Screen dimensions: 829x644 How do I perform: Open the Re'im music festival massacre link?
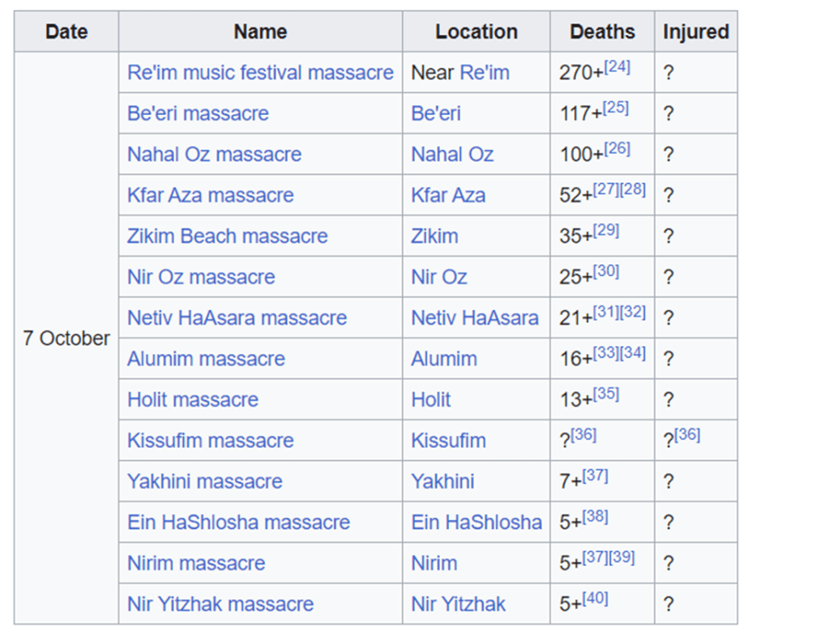pyautogui.click(x=260, y=73)
